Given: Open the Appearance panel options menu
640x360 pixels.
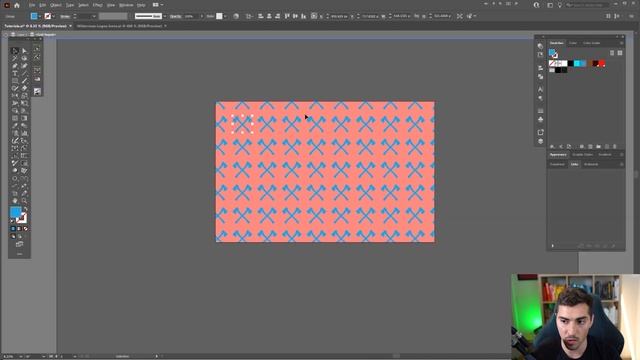Looking at the screenshot, I should pyautogui.click(x=622, y=155).
